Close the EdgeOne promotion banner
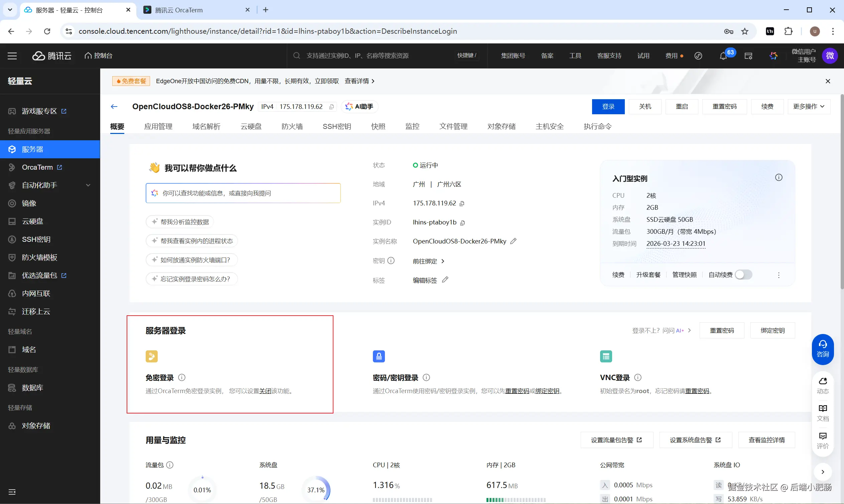844x504 pixels. 828,81
